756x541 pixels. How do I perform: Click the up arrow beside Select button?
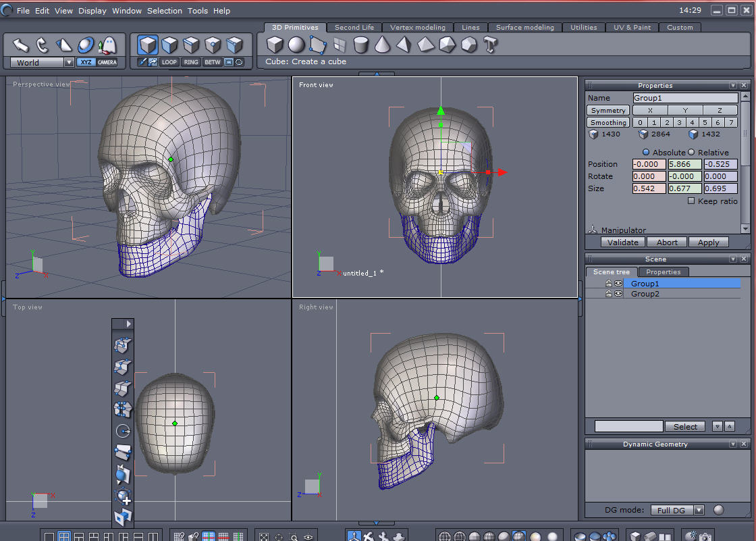point(730,427)
